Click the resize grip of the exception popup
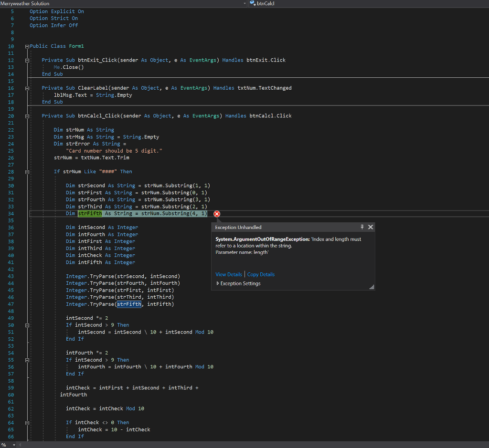The image size is (489, 448). tap(372, 287)
